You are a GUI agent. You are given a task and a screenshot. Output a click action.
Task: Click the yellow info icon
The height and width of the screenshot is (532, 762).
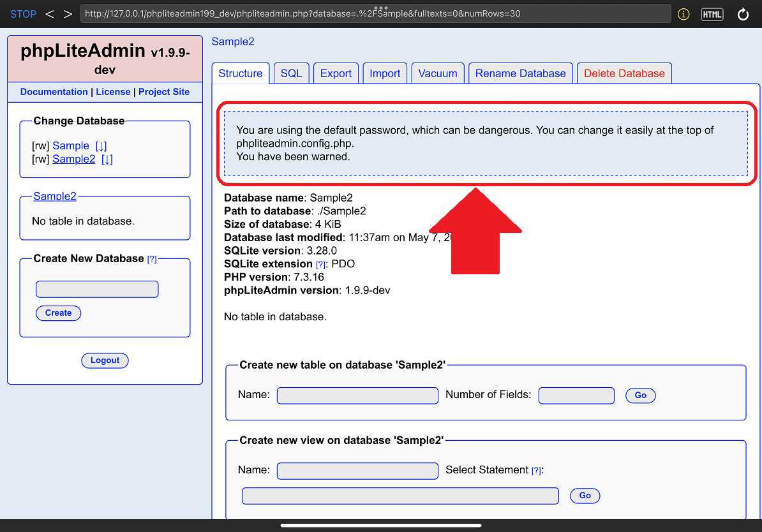click(684, 14)
